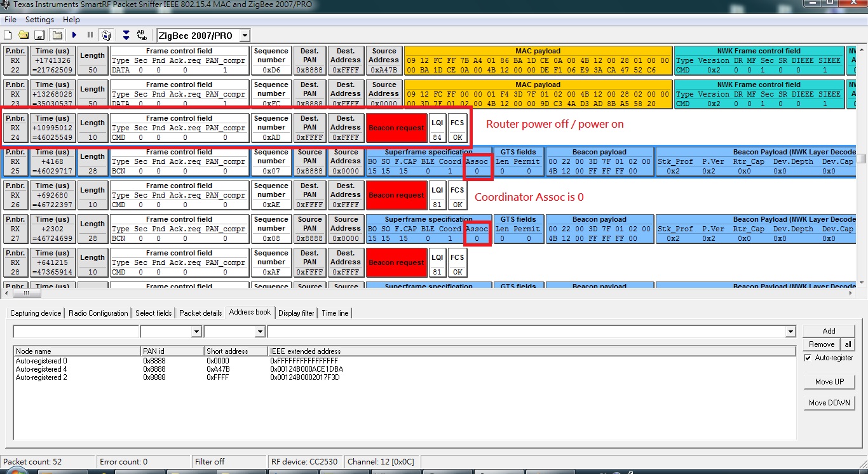Switch to the Time line tab
Viewport: 868px width, 474px height.
335,313
